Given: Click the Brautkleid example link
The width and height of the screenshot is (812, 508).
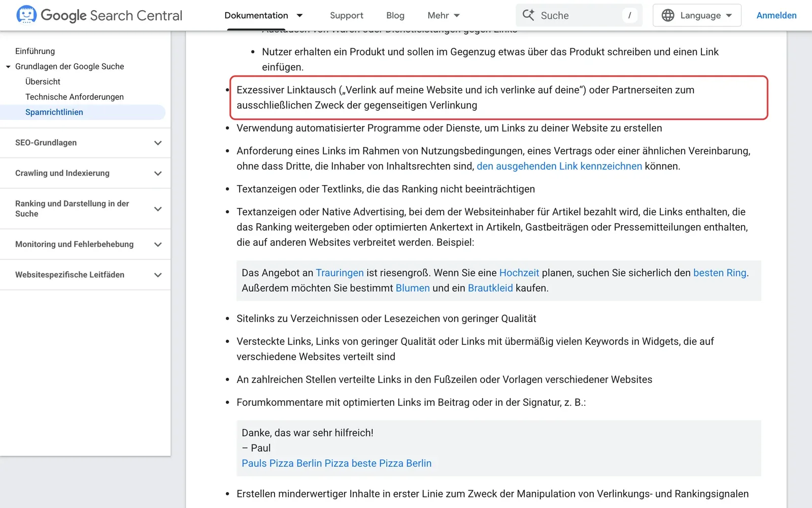Looking at the screenshot, I should tap(490, 288).
